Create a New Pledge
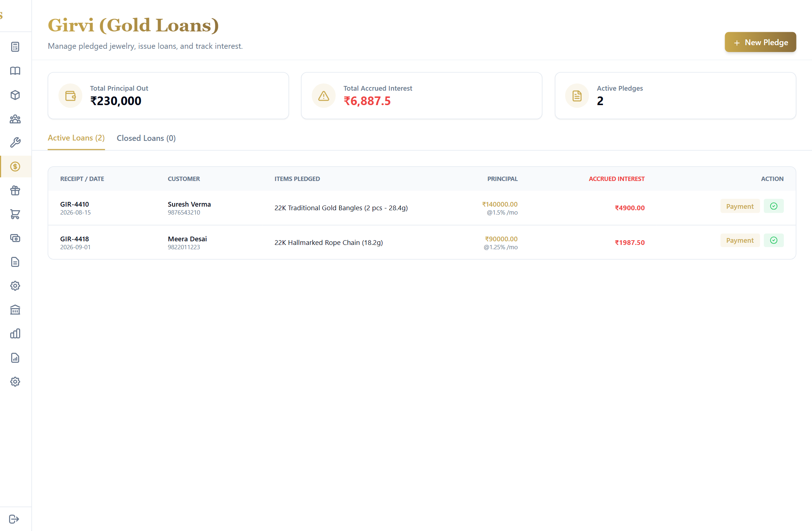812x531 pixels. click(760, 42)
